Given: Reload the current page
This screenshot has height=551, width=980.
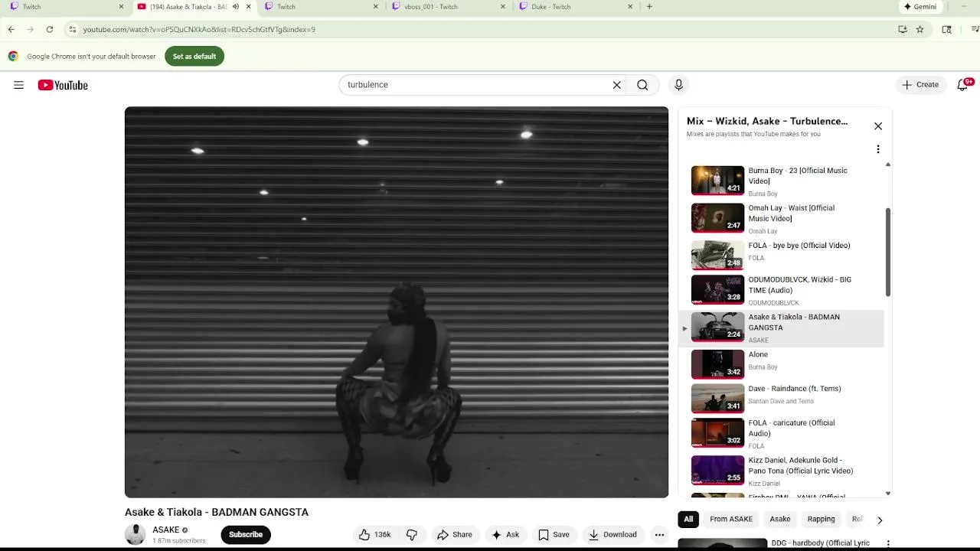Looking at the screenshot, I should 50,29.
